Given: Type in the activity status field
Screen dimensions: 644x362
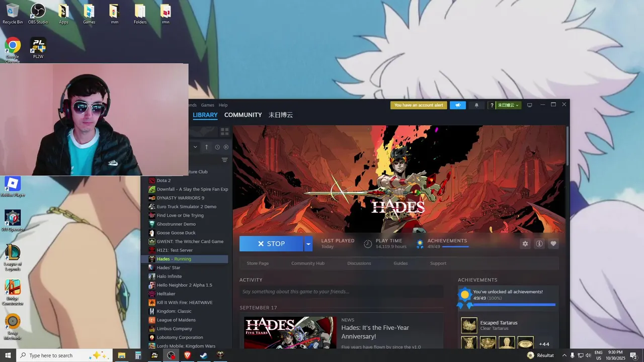Looking at the screenshot, I should pos(341,292).
